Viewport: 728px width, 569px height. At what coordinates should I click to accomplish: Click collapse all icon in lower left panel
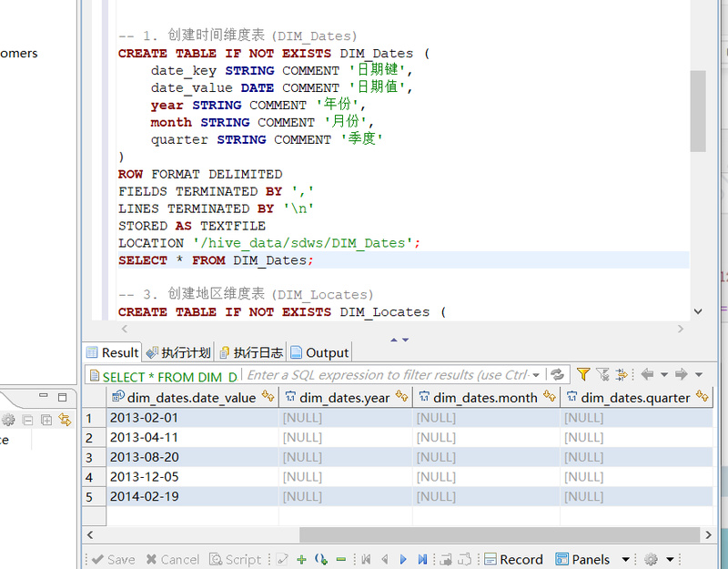[x=27, y=420]
